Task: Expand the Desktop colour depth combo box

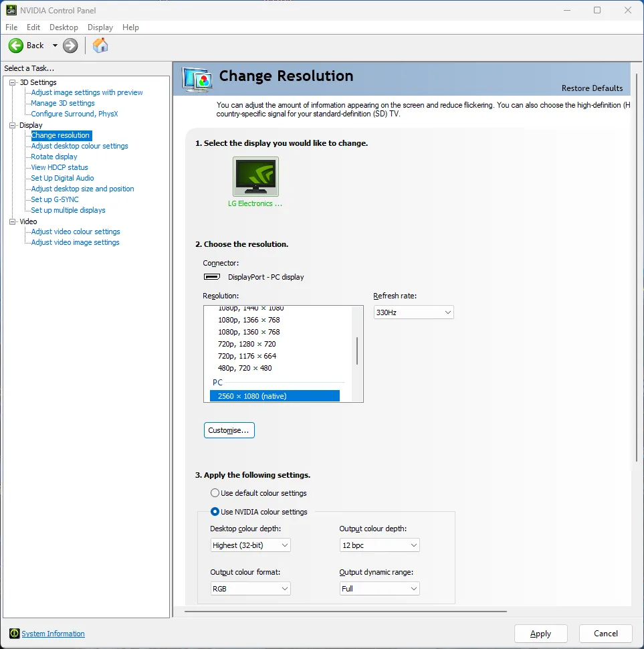Action: click(x=250, y=545)
